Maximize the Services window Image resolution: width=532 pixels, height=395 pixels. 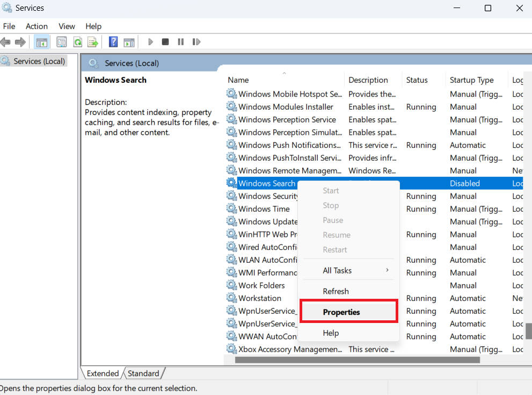(488, 8)
